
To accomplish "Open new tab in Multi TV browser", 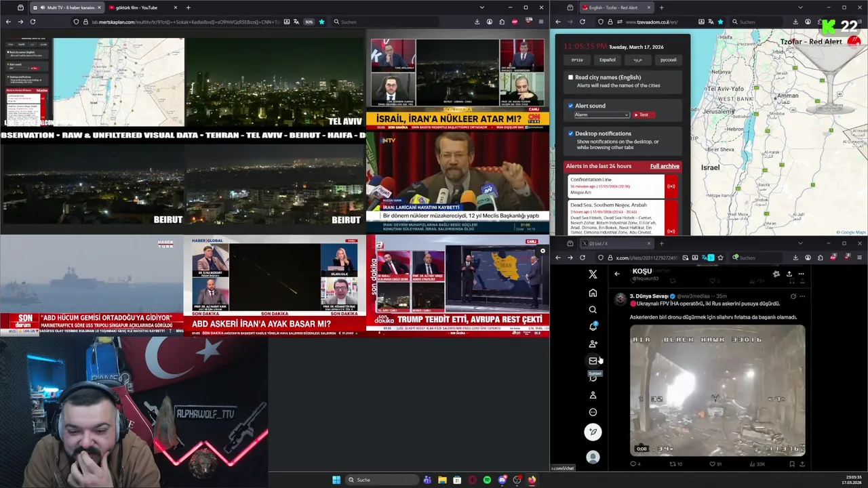I will tap(189, 7).
